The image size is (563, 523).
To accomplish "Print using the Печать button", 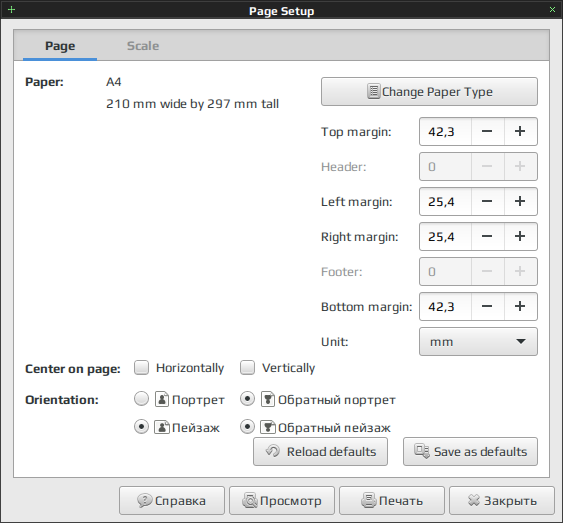I will (392, 500).
